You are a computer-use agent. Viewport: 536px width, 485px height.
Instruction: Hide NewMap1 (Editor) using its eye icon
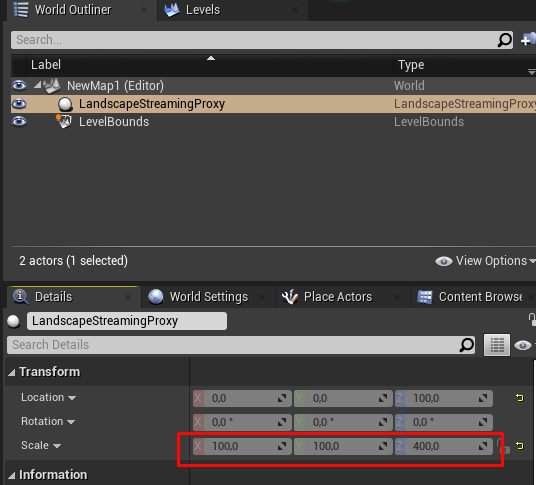coord(19,85)
